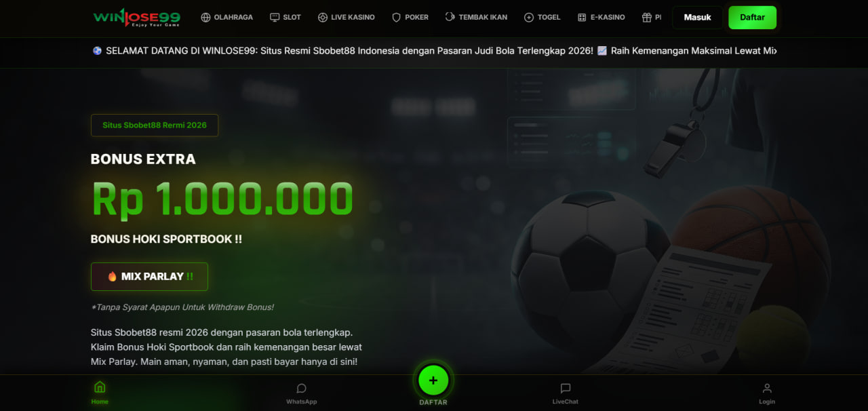Go to Home in bottom bar
868x411 pixels.
point(100,393)
